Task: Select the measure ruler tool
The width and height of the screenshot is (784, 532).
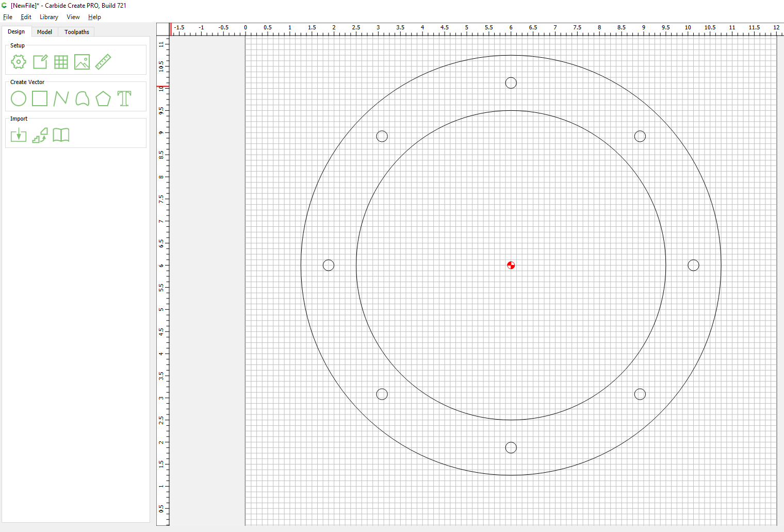Action: click(x=103, y=62)
